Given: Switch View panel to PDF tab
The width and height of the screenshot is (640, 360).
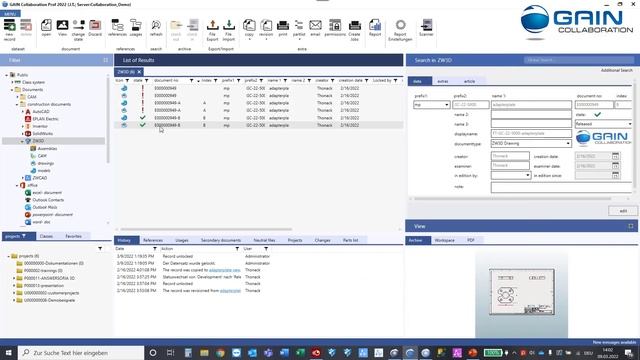Looking at the screenshot, I should pyautogui.click(x=471, y=240).
